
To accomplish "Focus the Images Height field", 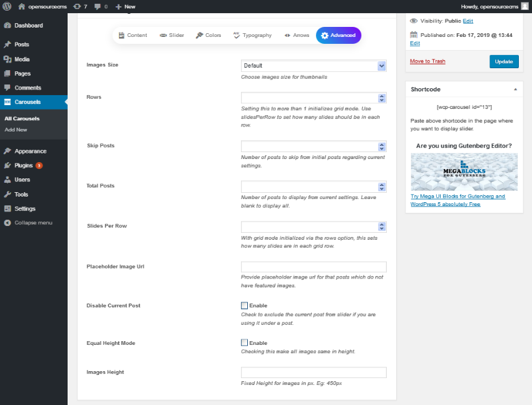I will [x=314, y=372].
